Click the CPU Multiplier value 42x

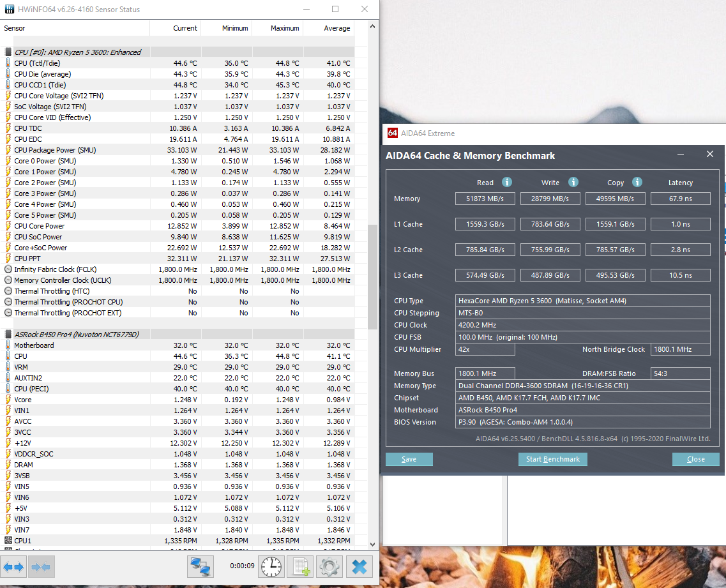coord(485,350)
